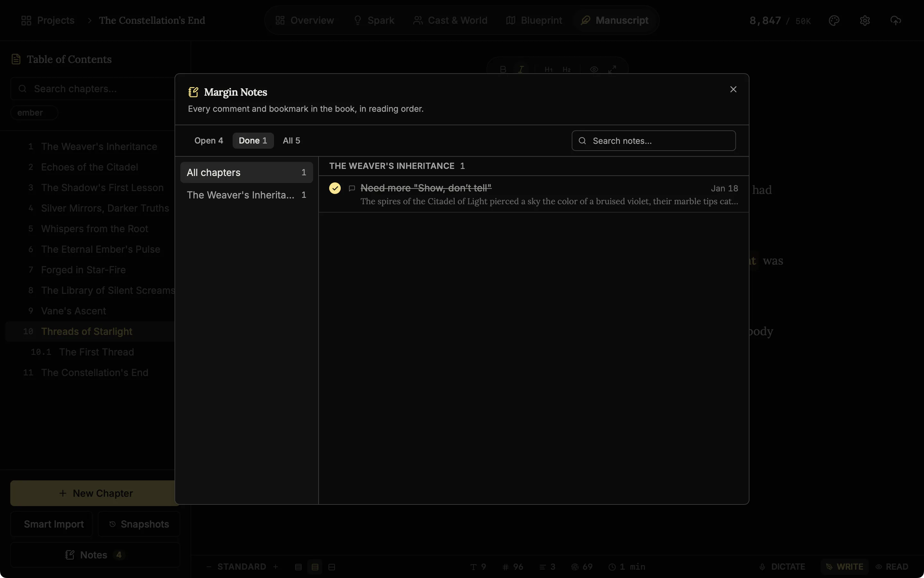Close the Margin Notes dialog
Viewport: 924px width, 578px height.
733,89
